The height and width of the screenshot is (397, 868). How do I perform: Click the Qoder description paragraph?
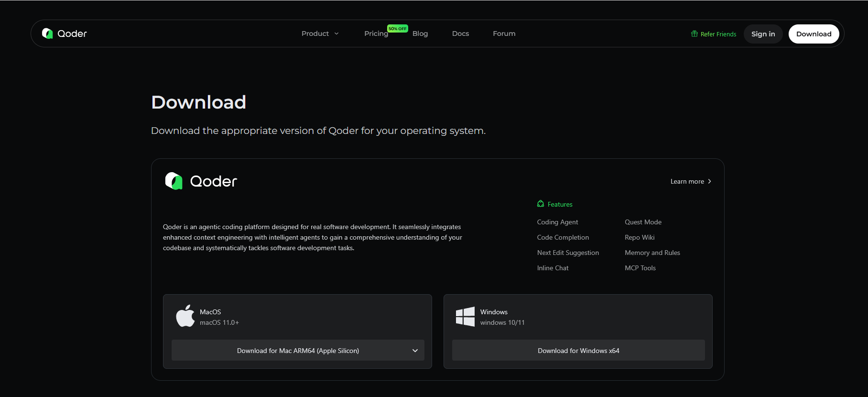(x=313, y=237)
